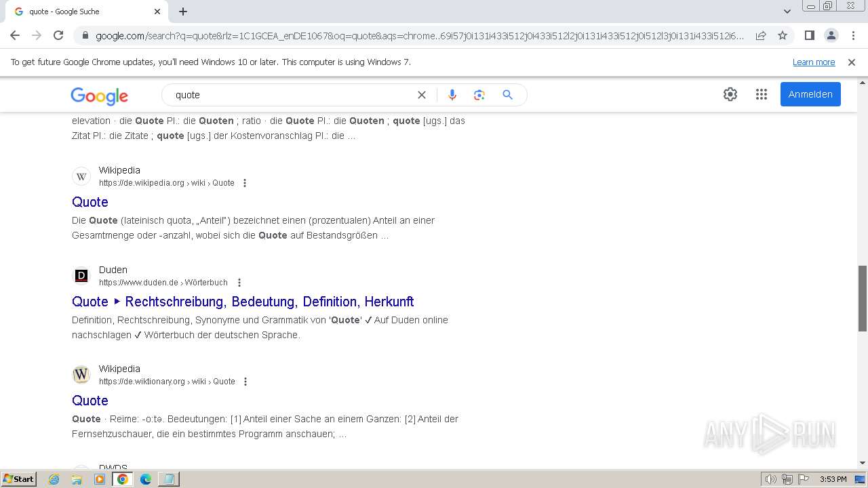Viewport: 868px width, 488px height.
Task: Close the 'quote - Google Suche' tab
Action: [x=157, y=12]
